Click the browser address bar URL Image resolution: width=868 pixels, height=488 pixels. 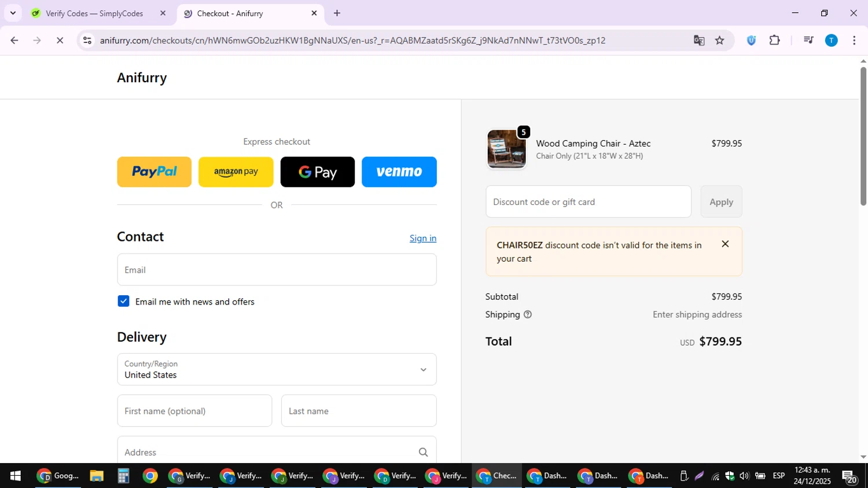(352, 41)
